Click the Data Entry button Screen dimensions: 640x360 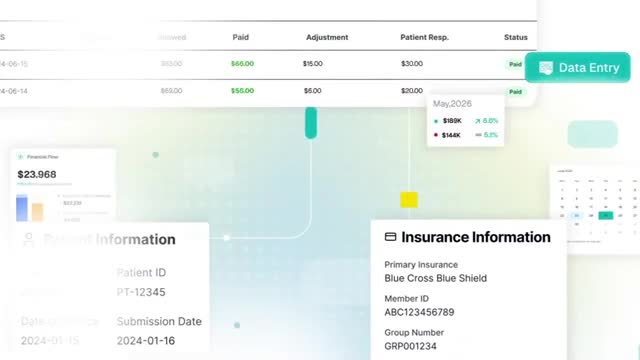pos(578,67)
